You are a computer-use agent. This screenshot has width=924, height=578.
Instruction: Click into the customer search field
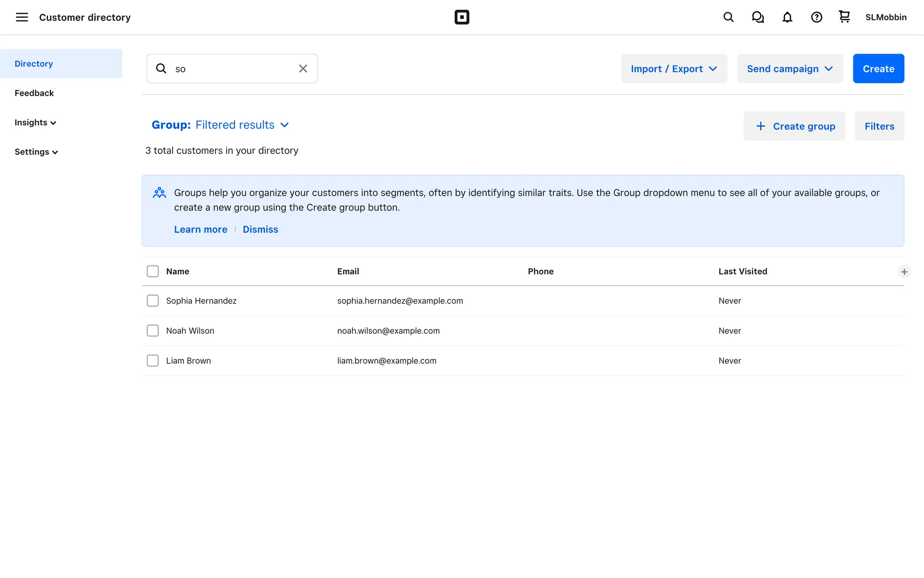233,68
